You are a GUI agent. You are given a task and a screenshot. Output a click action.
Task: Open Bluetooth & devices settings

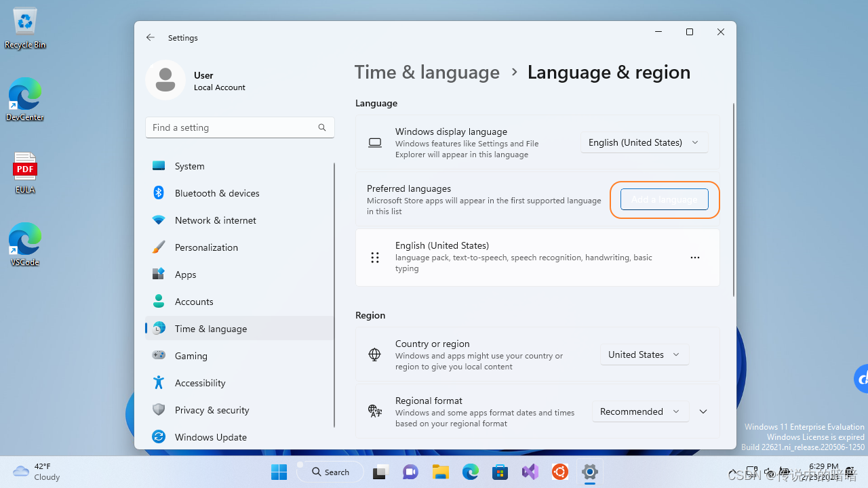pos(239,193)
